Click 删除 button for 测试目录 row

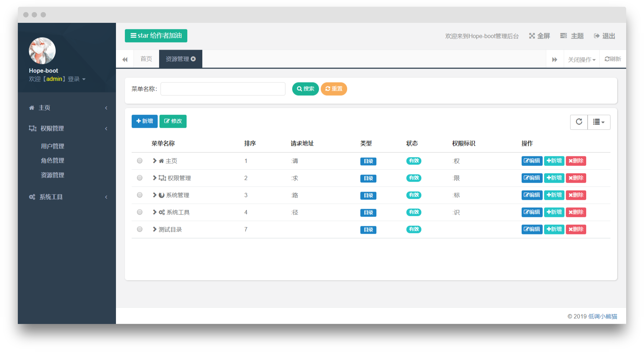[576, 229]
